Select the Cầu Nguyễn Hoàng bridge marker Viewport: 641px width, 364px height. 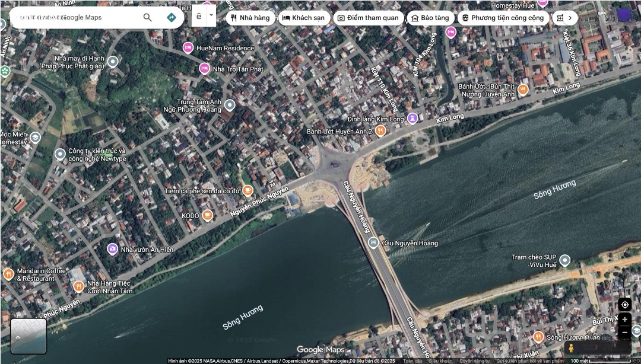373,242
